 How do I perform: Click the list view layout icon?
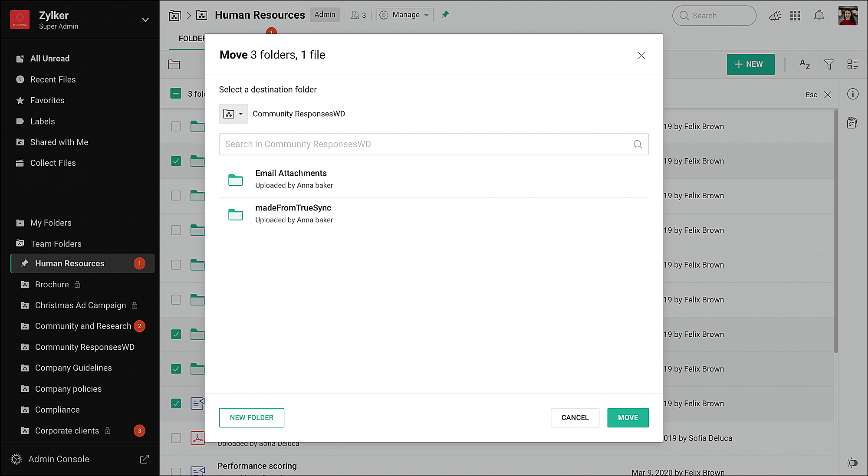click(x=853, y=65)
